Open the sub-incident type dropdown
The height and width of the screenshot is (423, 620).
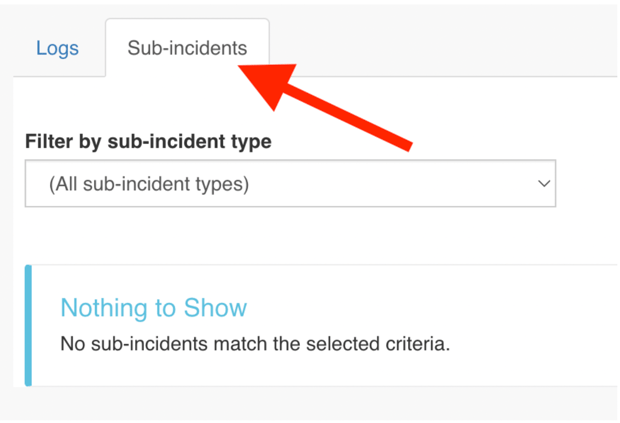tap(290, 184)
